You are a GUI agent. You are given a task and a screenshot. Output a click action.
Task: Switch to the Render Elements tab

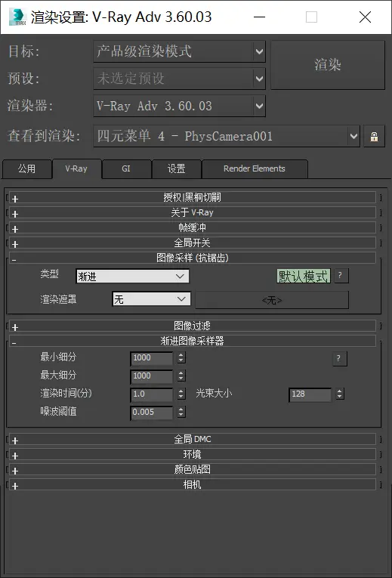[x=255, y=169]
